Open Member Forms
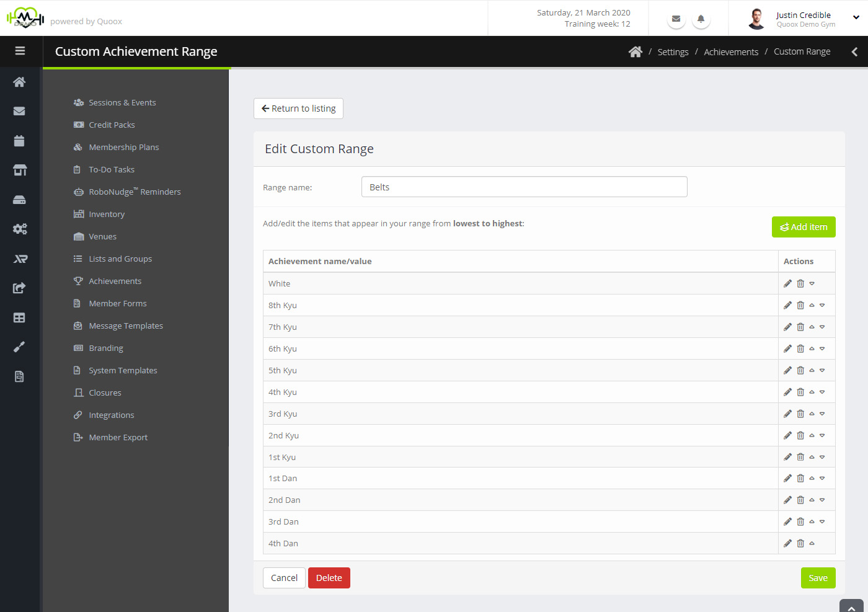This screenshot has width=868, height=612. coord(117,303)
